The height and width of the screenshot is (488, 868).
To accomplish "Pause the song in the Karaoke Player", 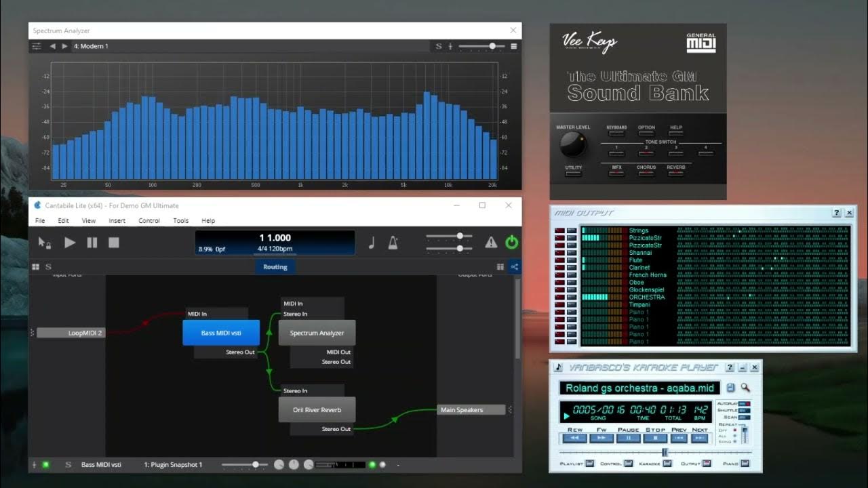I will coord(628,438).
